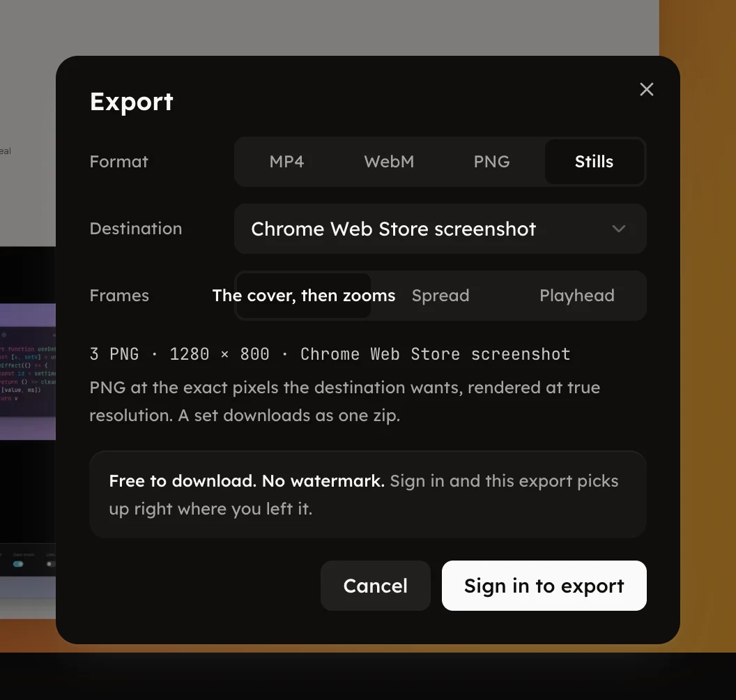Select WebM format
Image resolution: width=736 pixels, height=700 pixels.
coord(389,162)
